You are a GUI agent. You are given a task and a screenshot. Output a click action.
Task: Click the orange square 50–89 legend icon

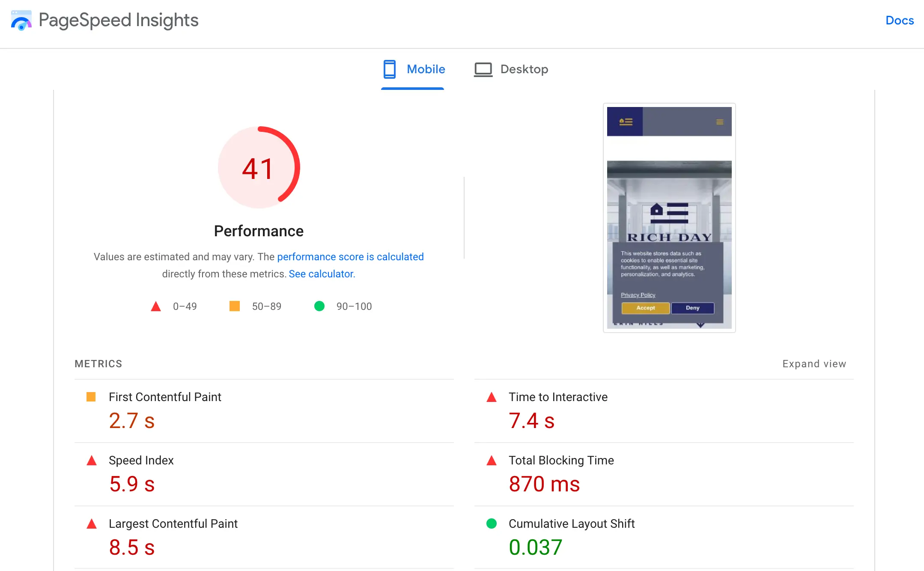pos(235,306)
